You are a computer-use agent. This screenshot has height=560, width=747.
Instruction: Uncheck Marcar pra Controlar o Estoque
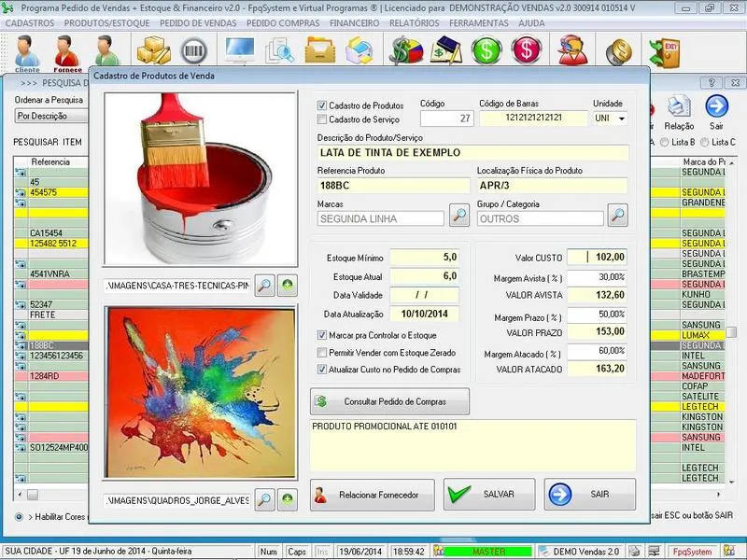coord(322,335)
